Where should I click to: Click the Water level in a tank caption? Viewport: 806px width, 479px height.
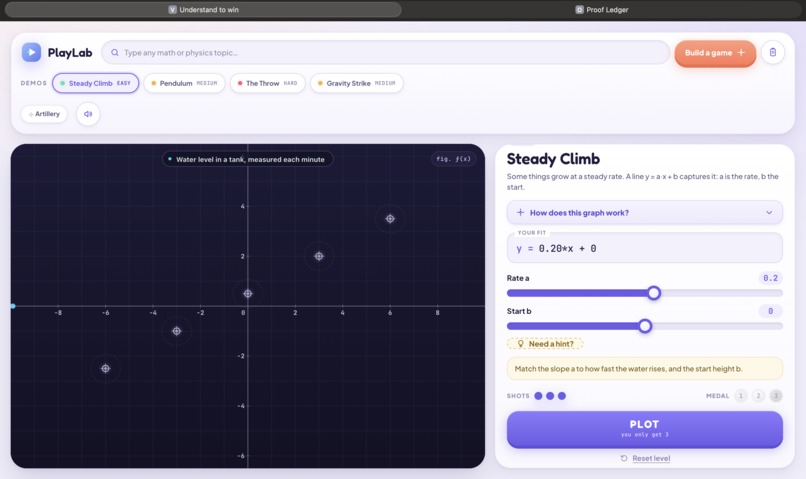tap(248, 159)
